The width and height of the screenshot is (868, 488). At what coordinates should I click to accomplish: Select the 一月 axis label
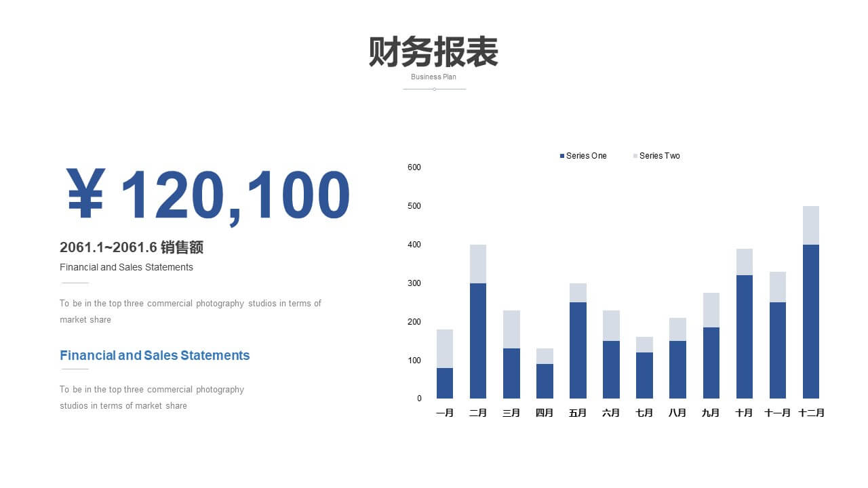point(445,413)
